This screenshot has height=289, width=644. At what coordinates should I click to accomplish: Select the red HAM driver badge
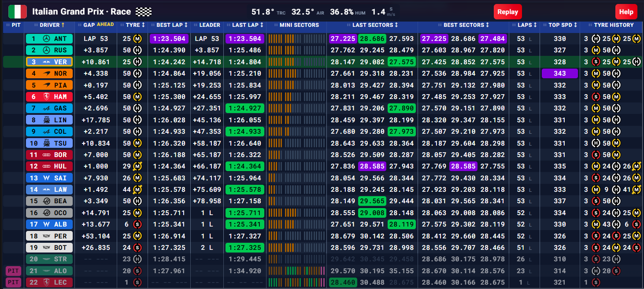coord(49,96)
